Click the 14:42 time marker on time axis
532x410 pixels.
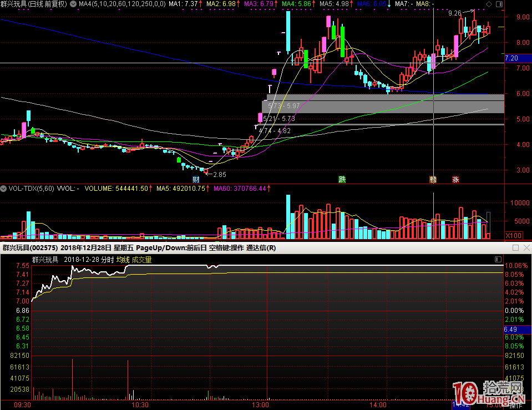(x=460, y=406)
